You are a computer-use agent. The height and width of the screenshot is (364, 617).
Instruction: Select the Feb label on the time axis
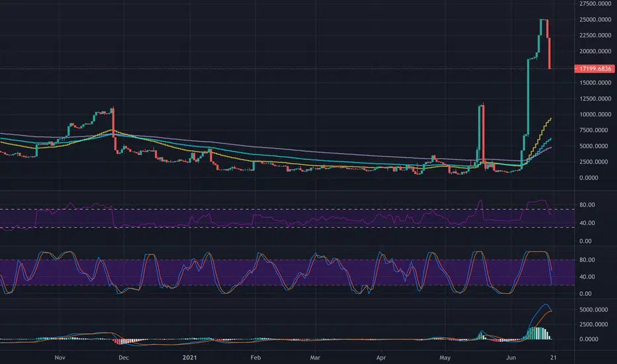click(x=256, y=357)
